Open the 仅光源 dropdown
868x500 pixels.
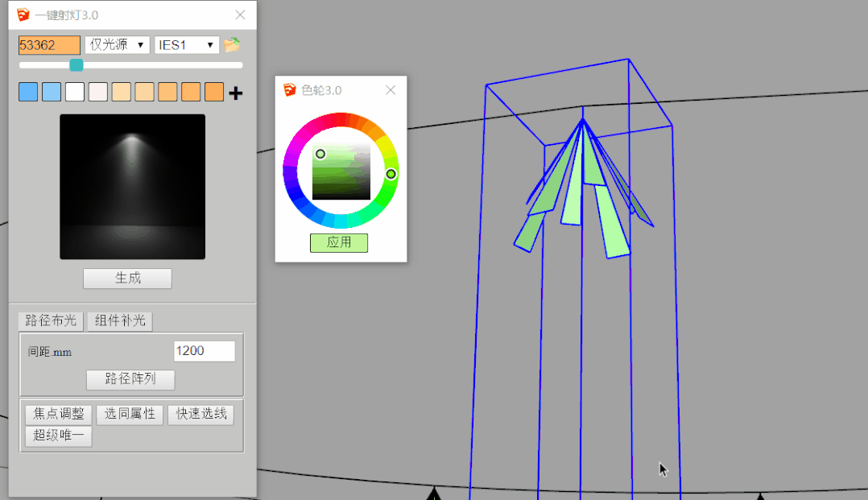pos(117,45)
